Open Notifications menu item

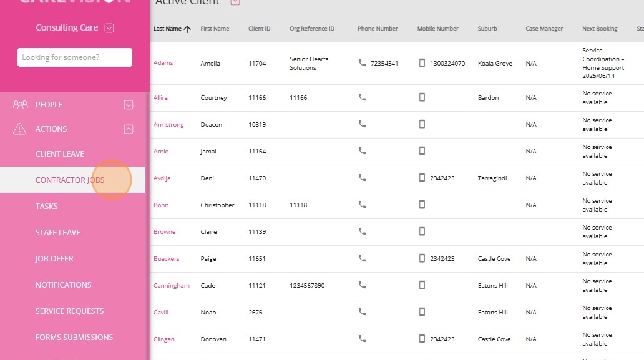pyautogui.click(x=63, y=285)
